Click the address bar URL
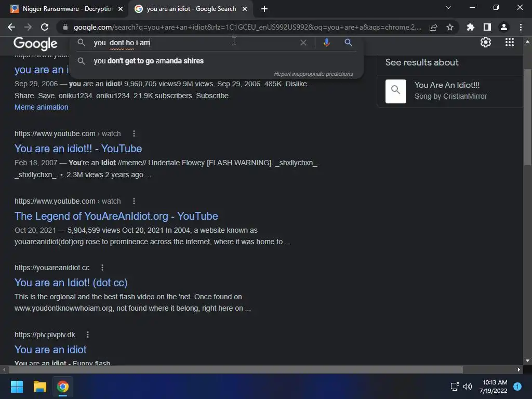Screen dimensions: 532x399 248,27
